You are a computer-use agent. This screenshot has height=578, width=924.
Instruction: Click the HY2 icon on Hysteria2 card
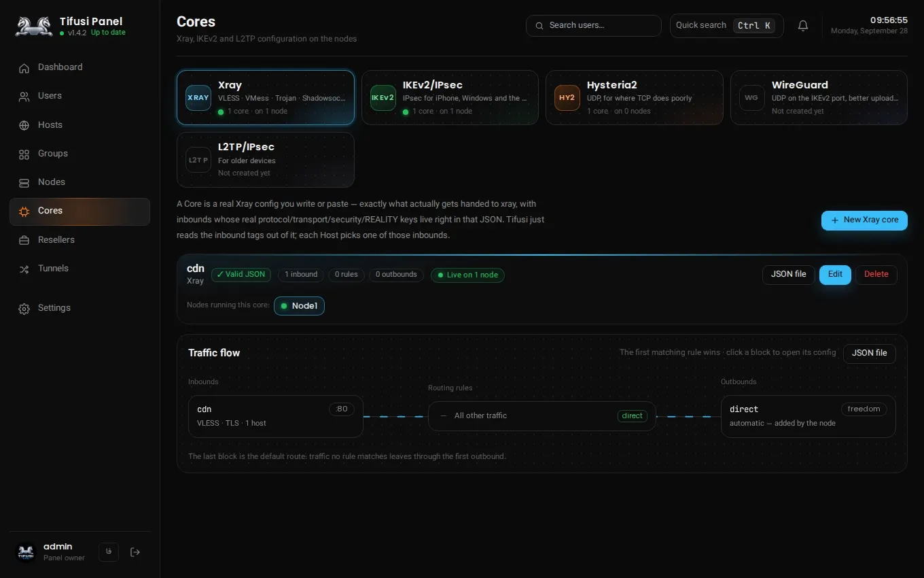tap(567, 98)
